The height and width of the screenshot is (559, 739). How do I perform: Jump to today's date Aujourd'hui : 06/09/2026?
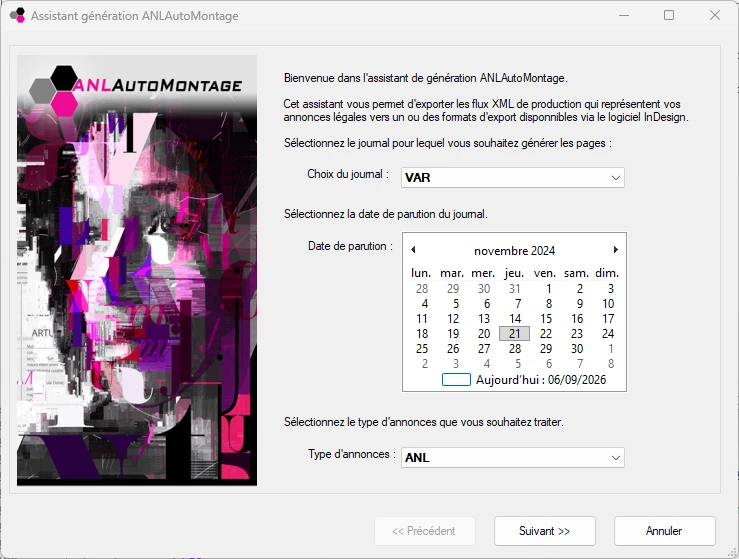(541, 380)
